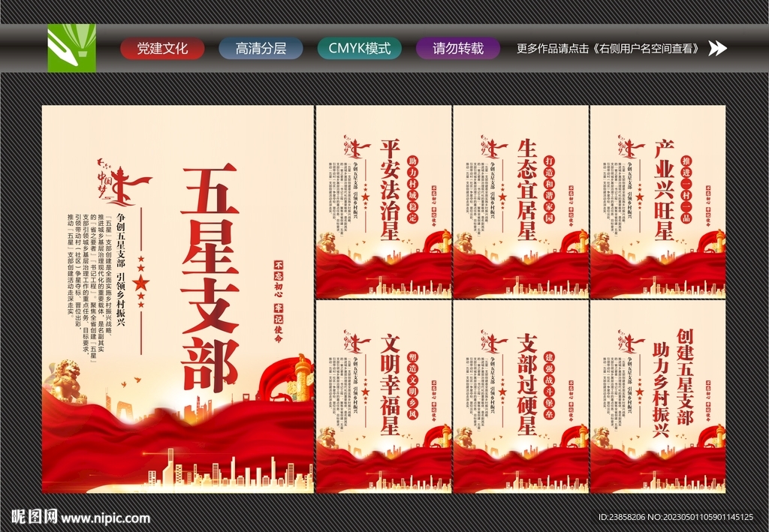Click the green pen-and-balloon logo icon
The image size is (769, 532).
pyautogui.click(x=71, y=49)
